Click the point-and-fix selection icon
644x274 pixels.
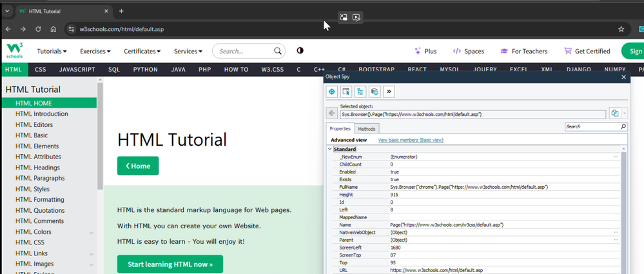click(x=346, y=92)
